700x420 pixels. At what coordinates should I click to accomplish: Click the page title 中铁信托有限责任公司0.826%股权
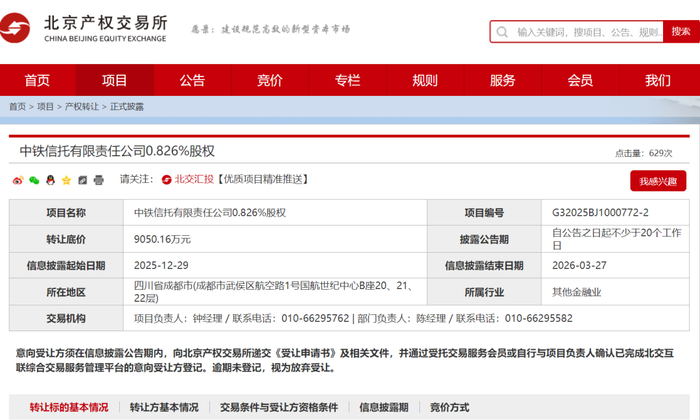point(117,151)
